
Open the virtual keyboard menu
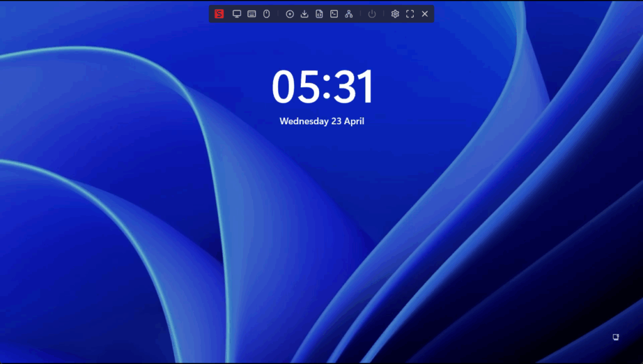tap(252, 14)
